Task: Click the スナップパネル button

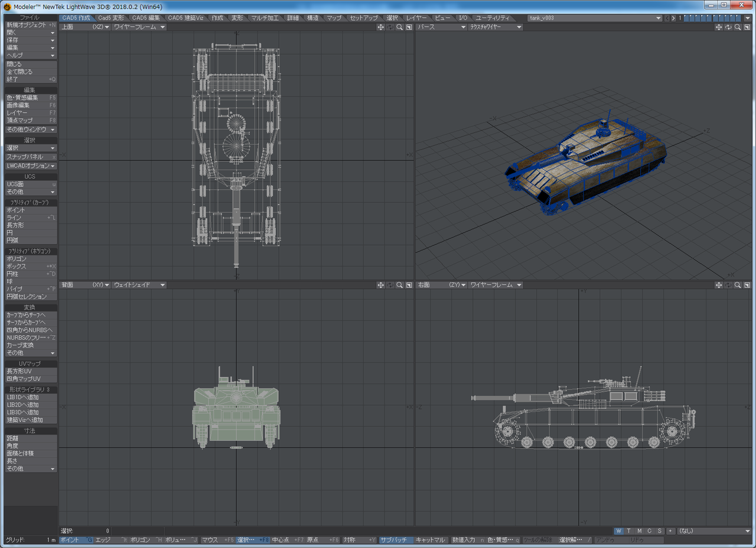Action: pyautogui.click(x=31, y=157)
